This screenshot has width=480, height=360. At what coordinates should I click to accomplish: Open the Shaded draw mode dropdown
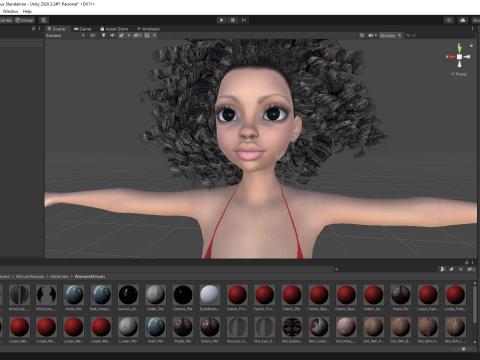pyautogui.click(x=65, y=35)
